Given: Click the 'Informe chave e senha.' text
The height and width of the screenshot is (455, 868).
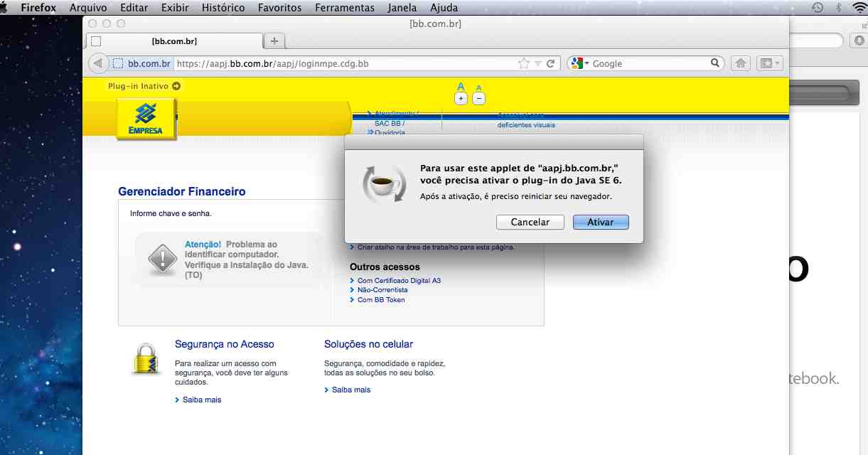Looking at the screenshot, I should coord(171,213).
